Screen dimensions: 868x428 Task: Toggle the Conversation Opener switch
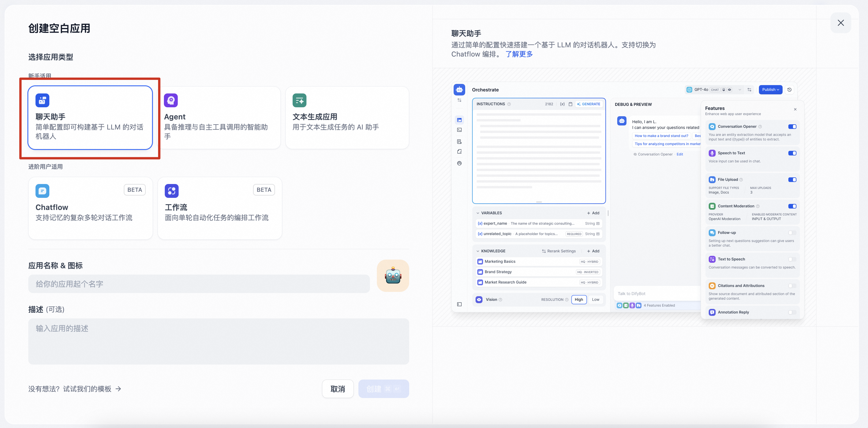coord(792,127)
